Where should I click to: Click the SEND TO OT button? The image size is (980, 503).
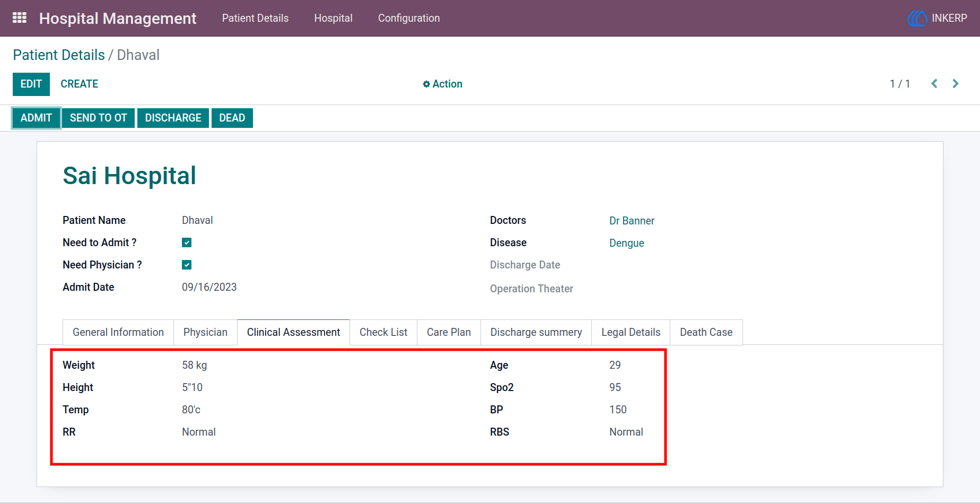pos(99,118)
